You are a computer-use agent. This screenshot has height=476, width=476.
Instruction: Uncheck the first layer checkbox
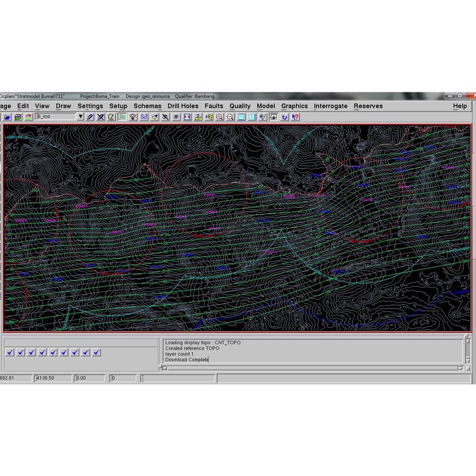point(10,353)
